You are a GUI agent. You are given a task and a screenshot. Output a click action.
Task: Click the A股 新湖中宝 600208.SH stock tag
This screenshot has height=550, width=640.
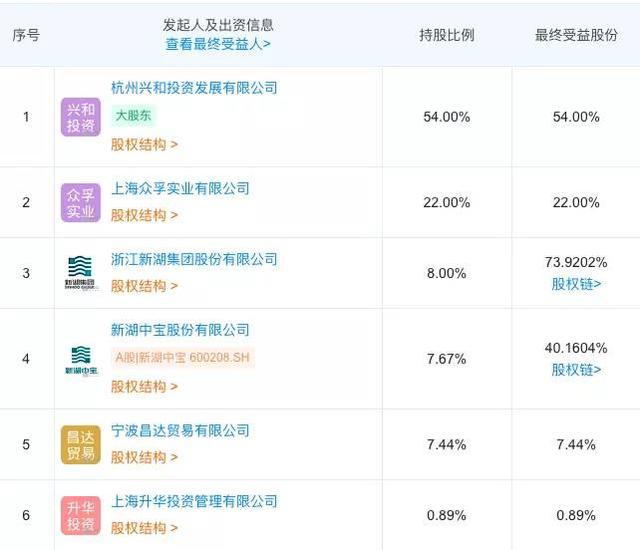pyautogui.click(x=183, y=358)
